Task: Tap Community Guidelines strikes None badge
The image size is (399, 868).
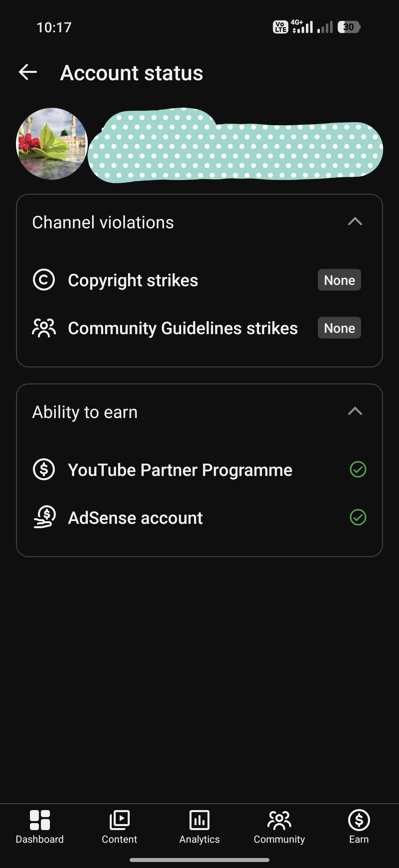Action: (339, 328)
